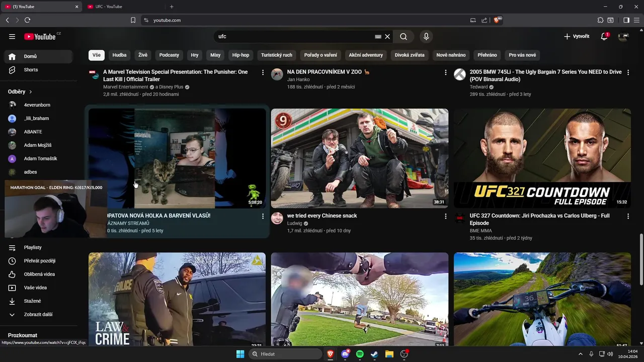This screenshot has height=362, width=644.
Task: Open options menu for NA DEN PRACOVNÍKEM V ZOO
Action: click(x=445, y=72)
